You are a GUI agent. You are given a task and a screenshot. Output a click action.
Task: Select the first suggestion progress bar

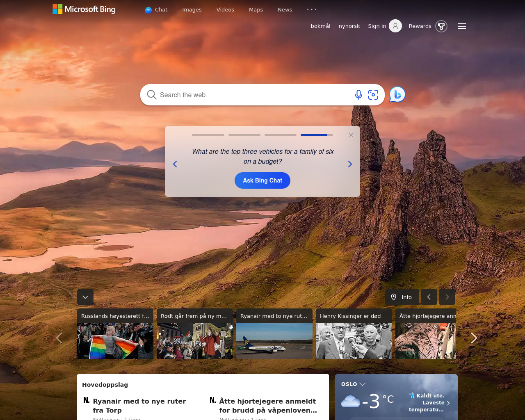pos(208,135)
